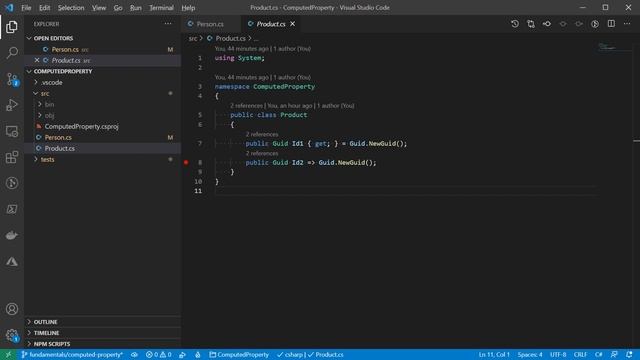Open editor More Actions ellipsis
640x360 pixels.
(627, 24)
